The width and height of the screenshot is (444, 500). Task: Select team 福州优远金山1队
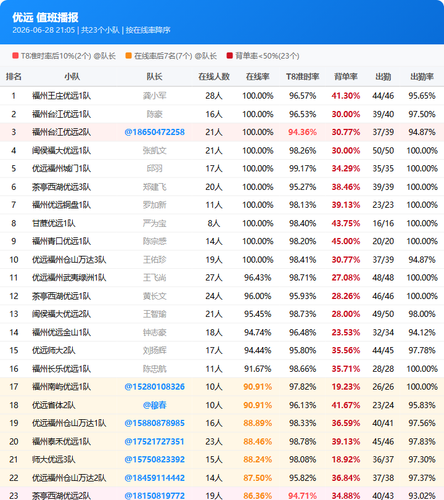(x=61, y=332)
